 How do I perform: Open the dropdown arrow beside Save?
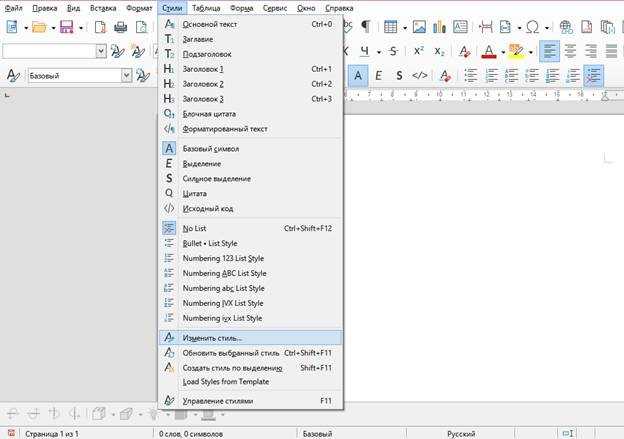80,28
